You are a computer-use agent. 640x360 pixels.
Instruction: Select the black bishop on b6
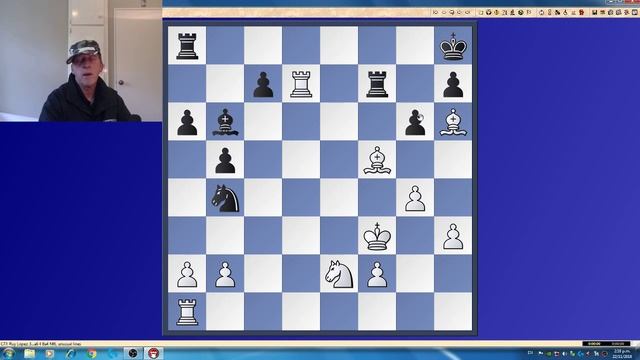click(225, 122)
